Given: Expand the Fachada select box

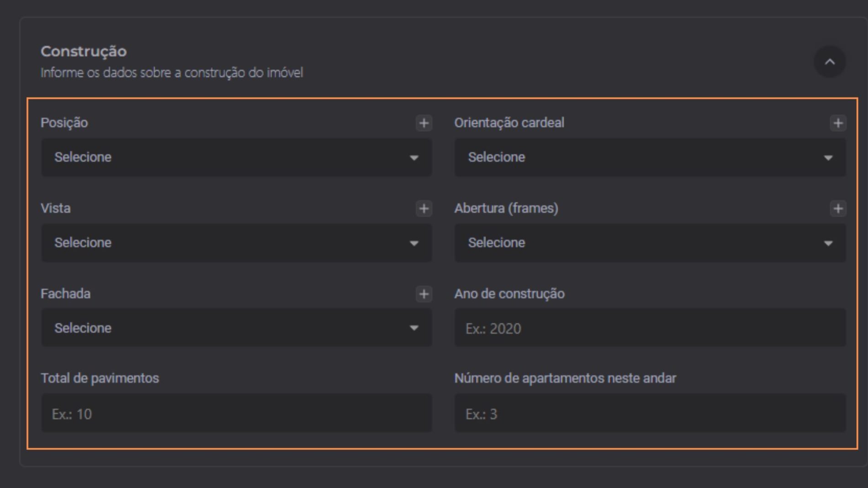Looking at the screenshot, I should [236, 328].
